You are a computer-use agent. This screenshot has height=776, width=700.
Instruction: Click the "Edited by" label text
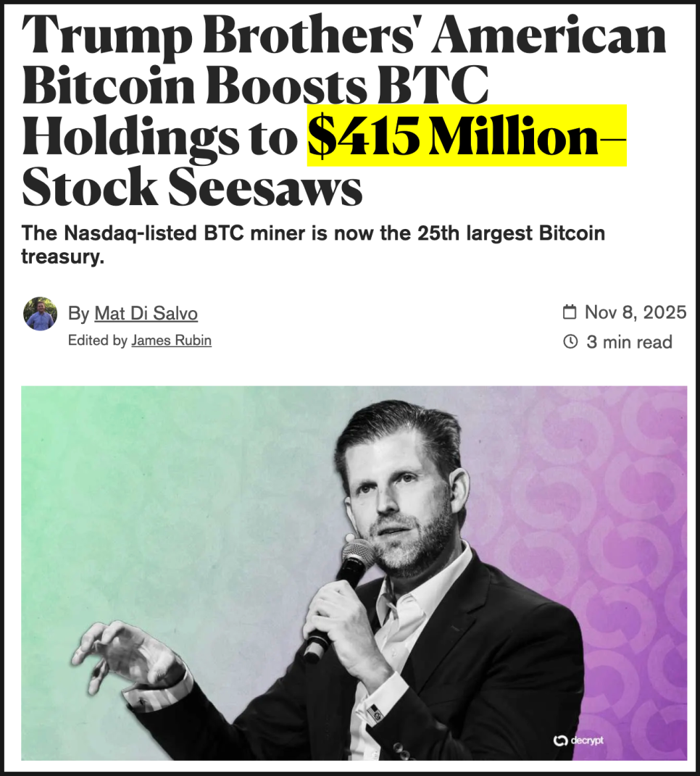97,340
